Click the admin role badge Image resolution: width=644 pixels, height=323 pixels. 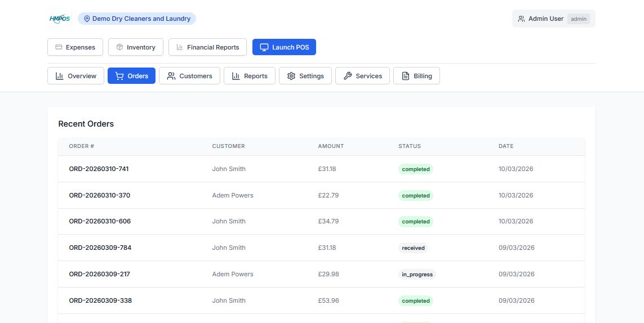579,19
